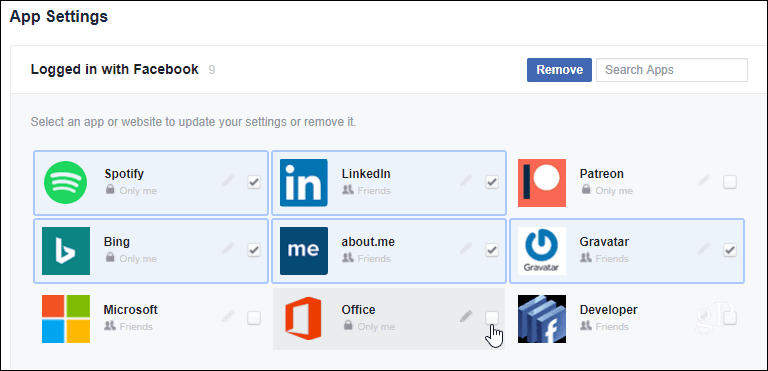Click 'Friends' text under LinkedIn
This screenshot has height=371, width=768.
(x=374, y=191)
